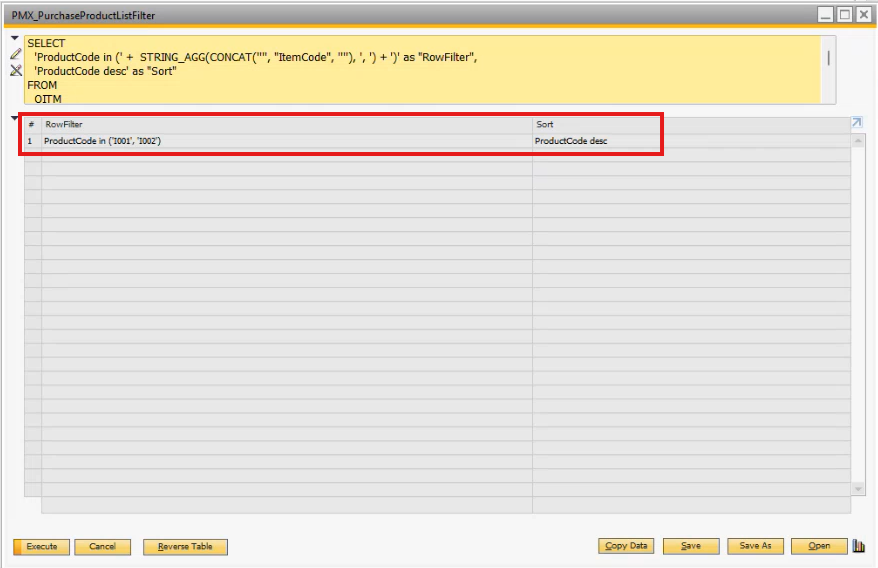Click the expand grid arrow icon
Image resolution: width=878 pixels, height=568 pixels.
coord(856,123)
